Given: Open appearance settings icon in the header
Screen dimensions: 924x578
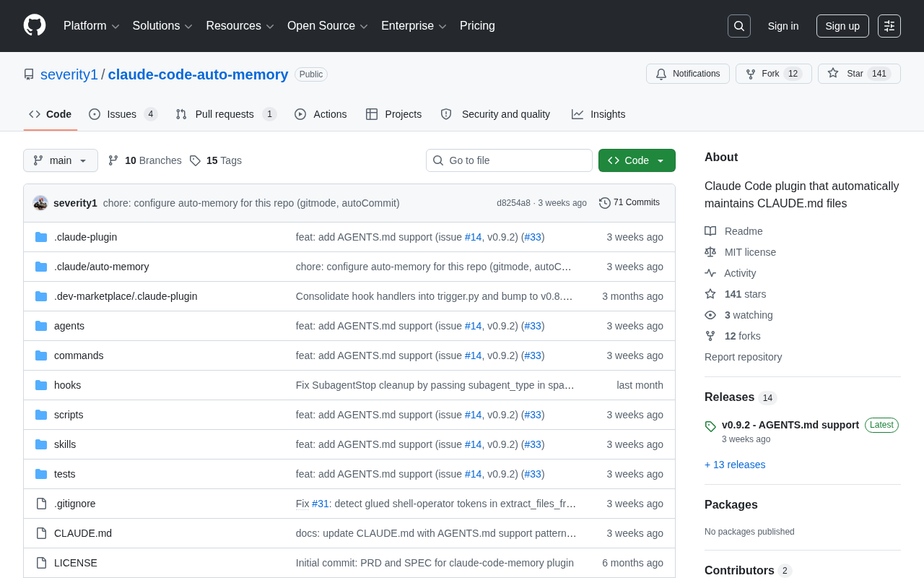Looking at the screenshot, I should 889,26.
